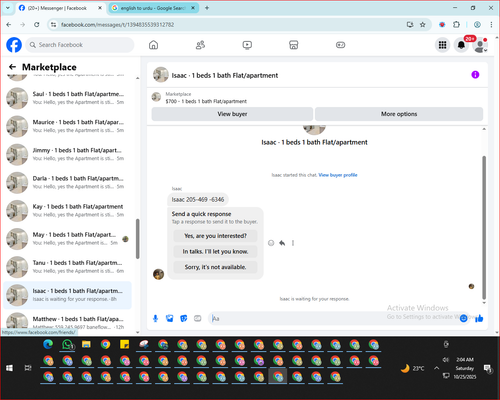Viewport: 500px width, 400px height.
Task: Open the Gaming icon in top nav
Action: pos(340,45)
